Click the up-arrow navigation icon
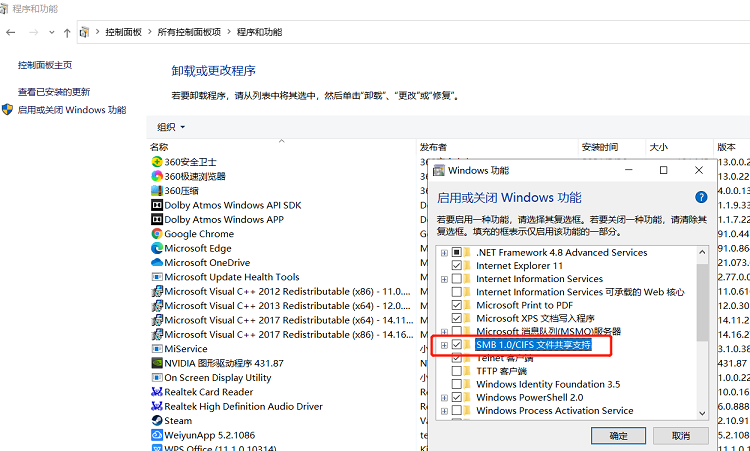Viewport: 750px width, 451px height. (x=67, y=33)
